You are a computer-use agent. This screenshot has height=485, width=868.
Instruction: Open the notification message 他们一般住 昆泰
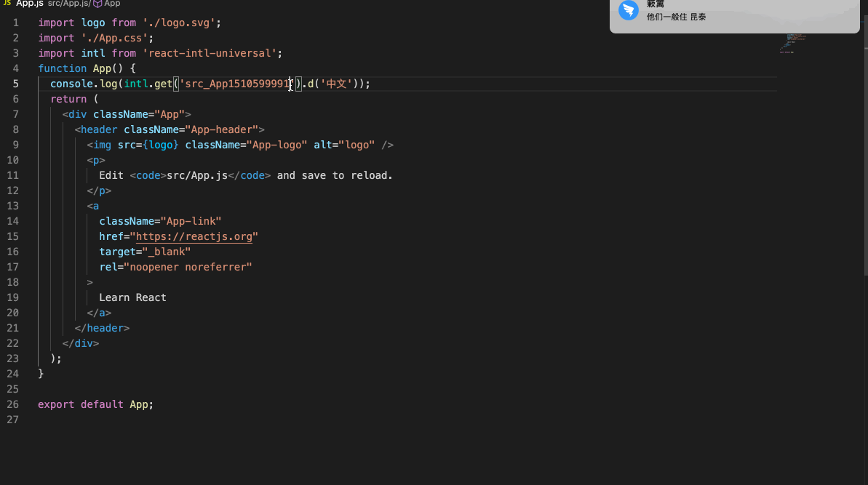click(676, 17)
